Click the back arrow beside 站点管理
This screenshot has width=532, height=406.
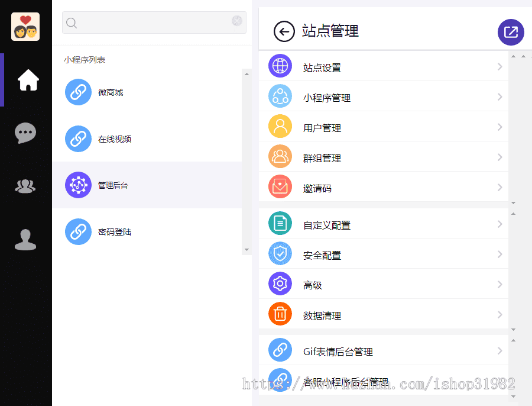pos(284,31)
